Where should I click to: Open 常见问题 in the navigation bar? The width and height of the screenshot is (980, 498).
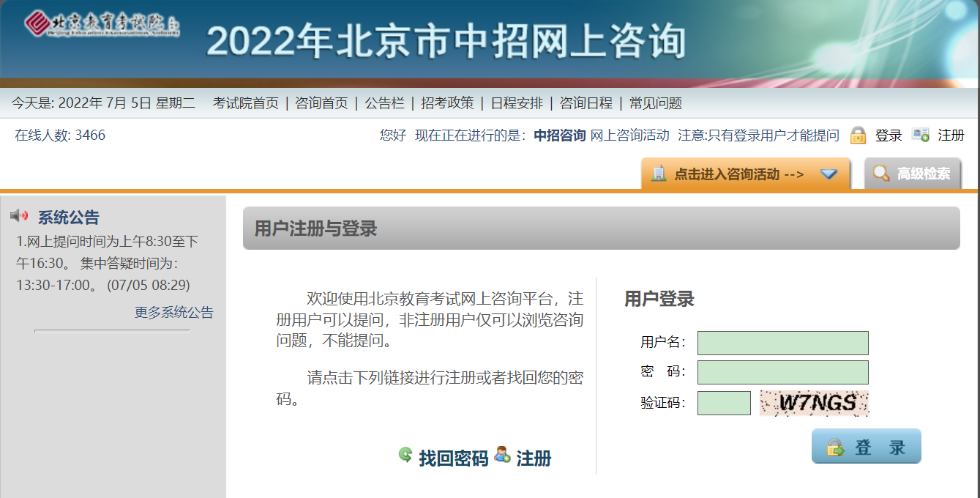click(x=655, y=103)
